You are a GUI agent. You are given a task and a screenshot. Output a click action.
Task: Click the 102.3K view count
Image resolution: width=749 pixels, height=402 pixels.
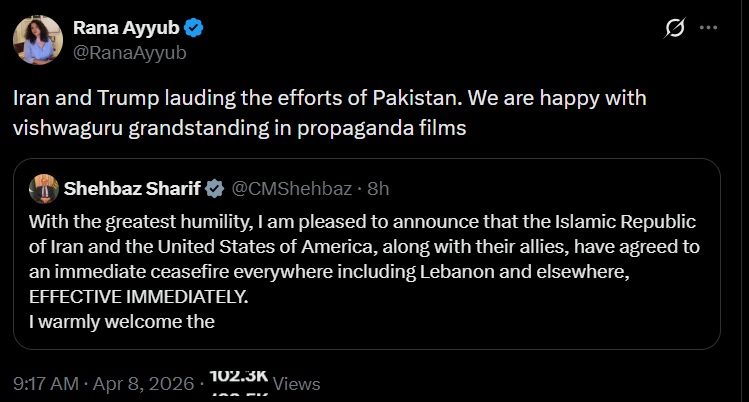tap(238, 376)
